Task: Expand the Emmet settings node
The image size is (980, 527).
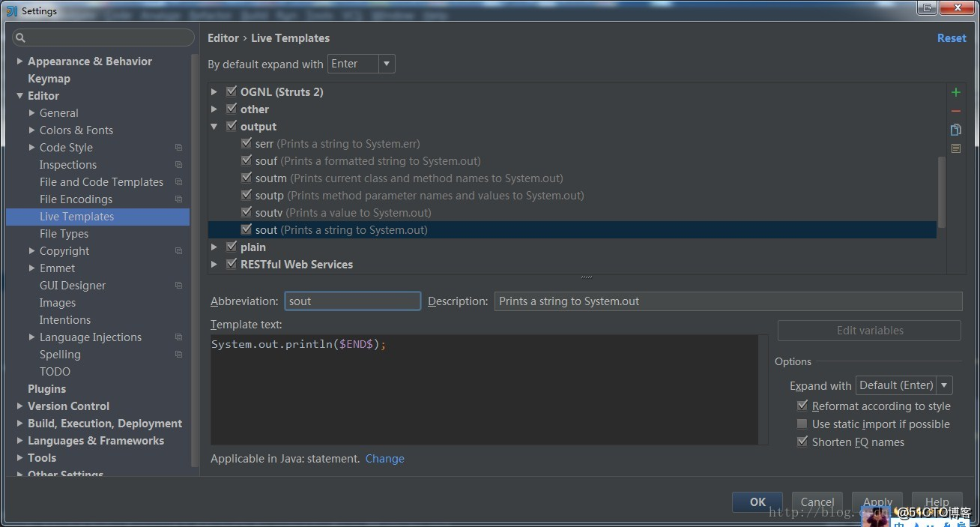Action: 32,268
